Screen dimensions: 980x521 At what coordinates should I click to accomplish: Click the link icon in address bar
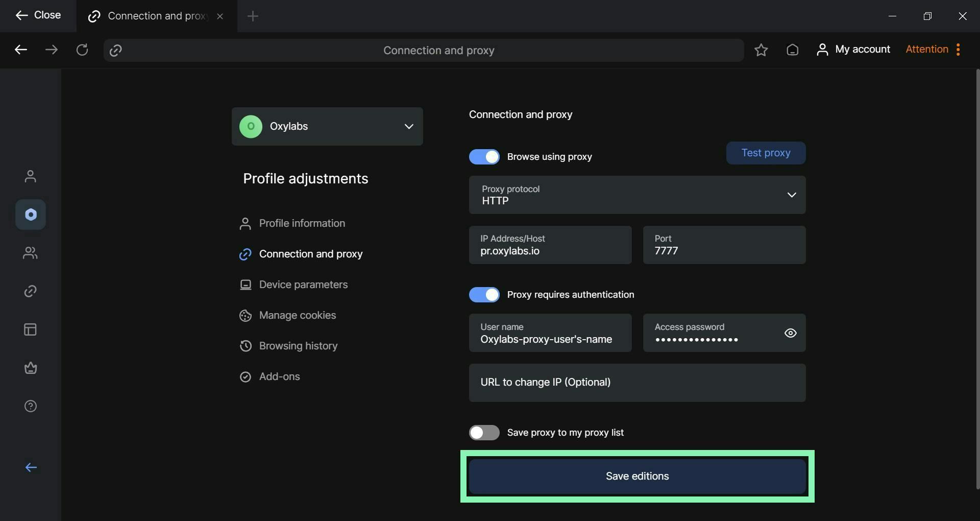(x=116, y=50)
